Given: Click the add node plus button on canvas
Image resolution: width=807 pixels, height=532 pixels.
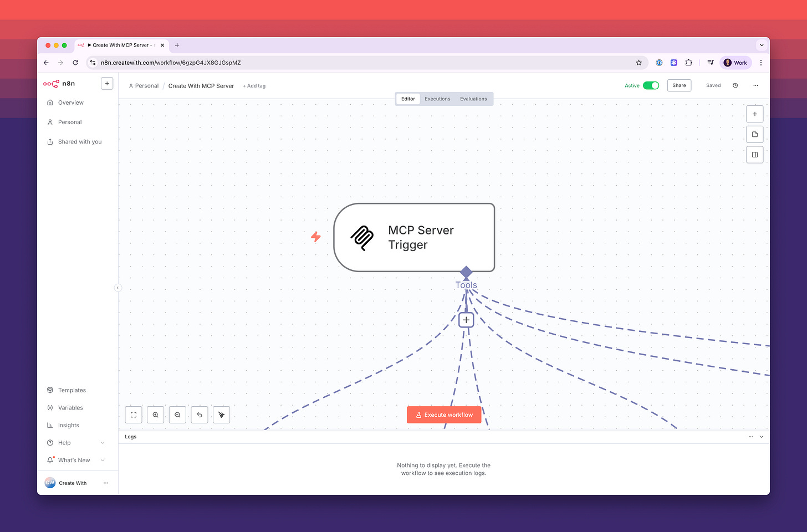Looking at the screenshot, I should [x=754, y=114].
